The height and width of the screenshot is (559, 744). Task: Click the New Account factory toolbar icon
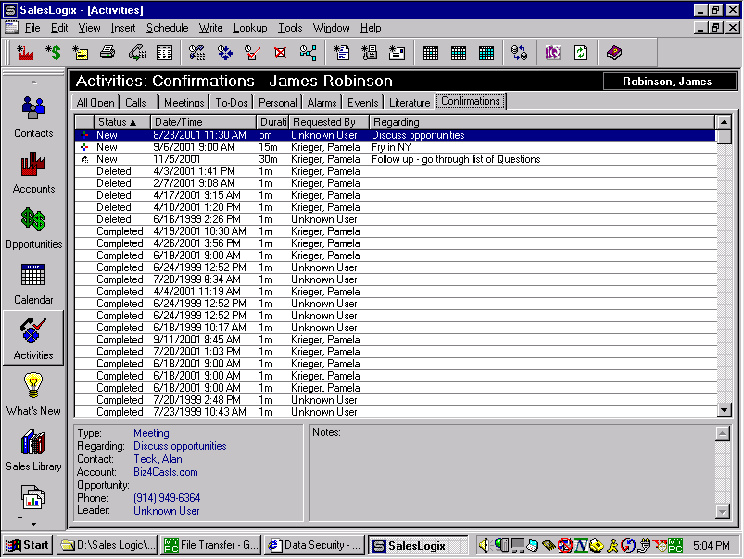coord(25,53)
